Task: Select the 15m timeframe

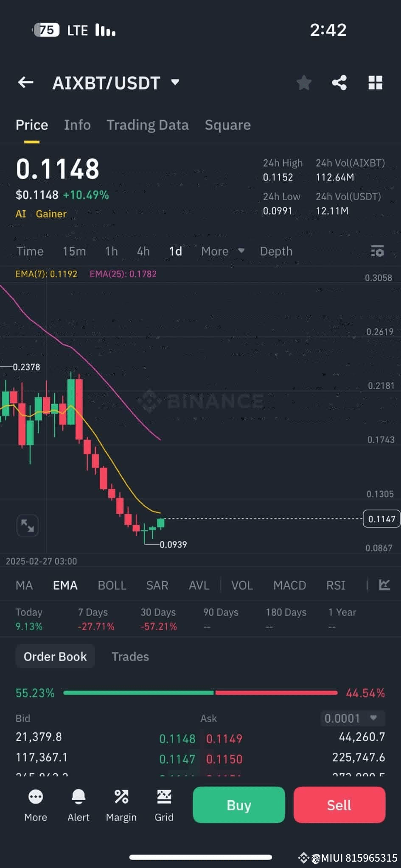Action: tap(74, 251)
